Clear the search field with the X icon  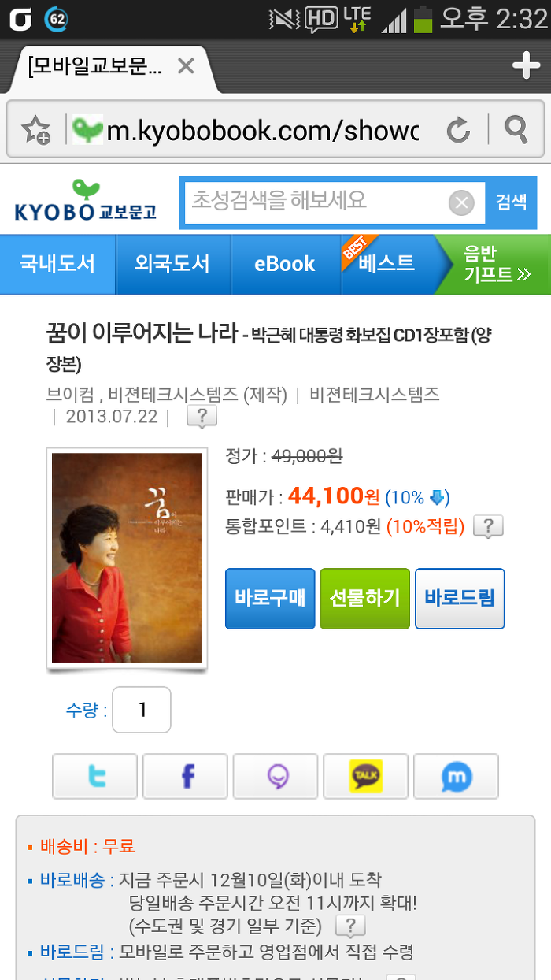point(462,203)
